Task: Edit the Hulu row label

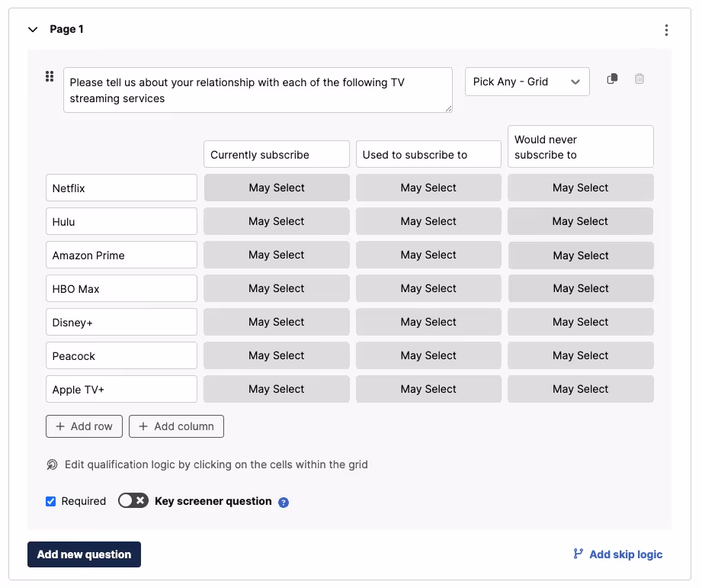Action: (x=121, y=221)
